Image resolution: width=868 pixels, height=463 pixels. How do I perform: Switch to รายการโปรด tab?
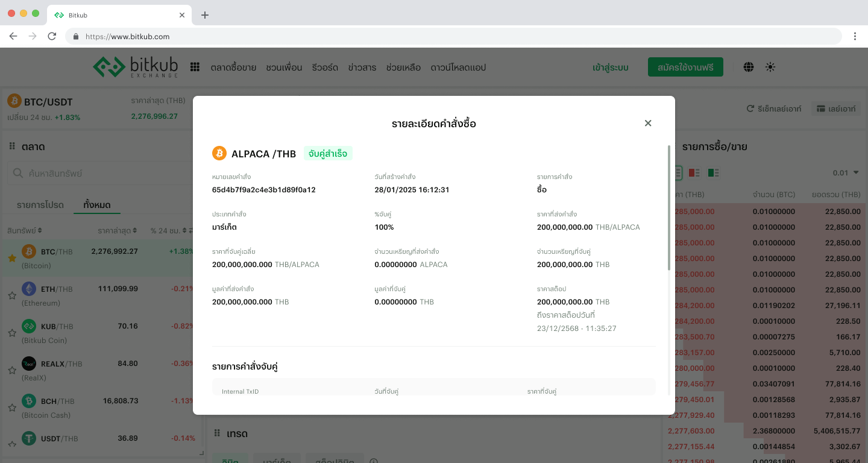(40, 205)
